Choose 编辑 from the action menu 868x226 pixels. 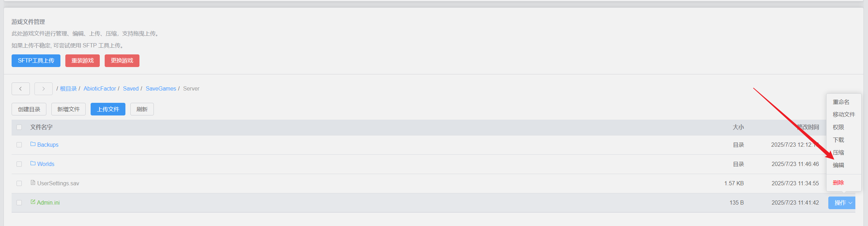click(838, 165)
